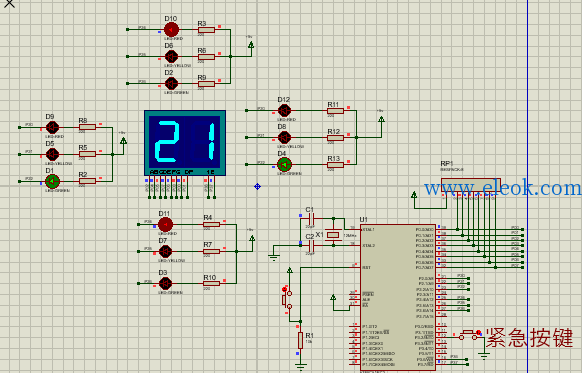This screenshot has width=582, height=373.
Task: Select resistor R3
Action: pyautogui.click(x=206, y=30)
